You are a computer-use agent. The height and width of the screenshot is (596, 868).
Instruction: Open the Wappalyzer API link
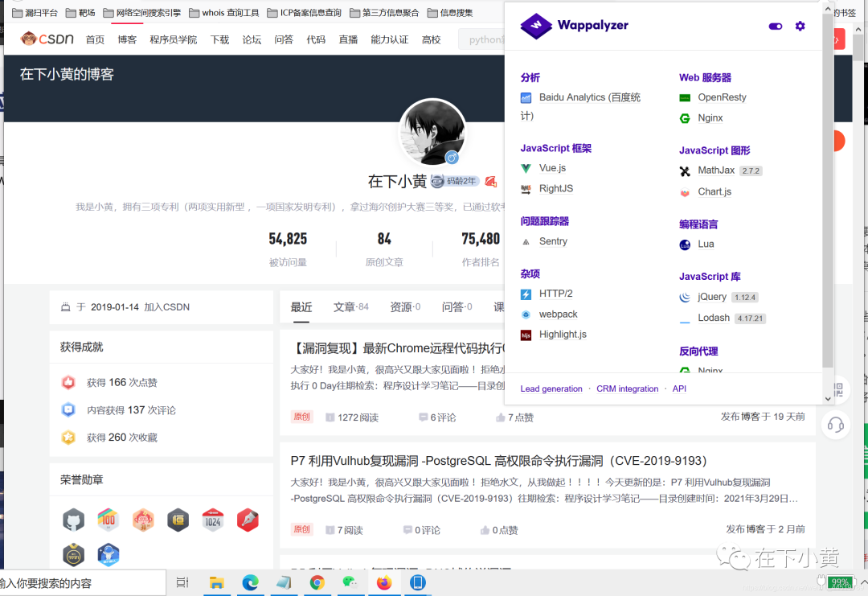679,388
